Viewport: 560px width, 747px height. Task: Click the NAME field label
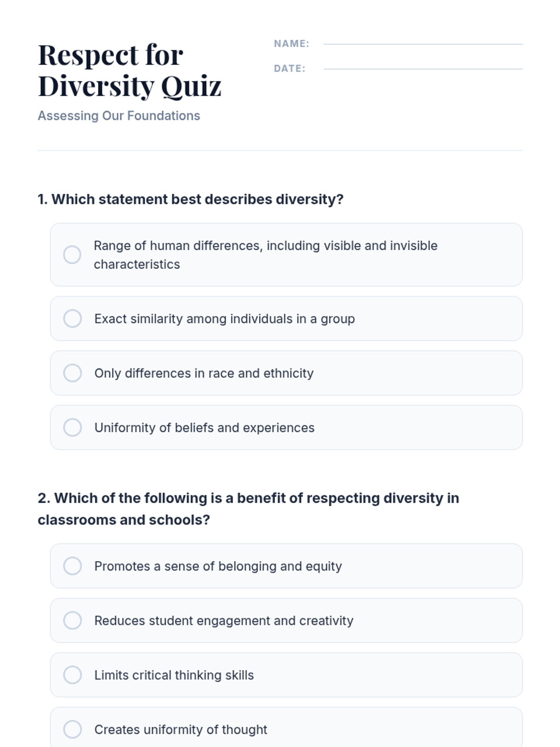coord(291,44)
